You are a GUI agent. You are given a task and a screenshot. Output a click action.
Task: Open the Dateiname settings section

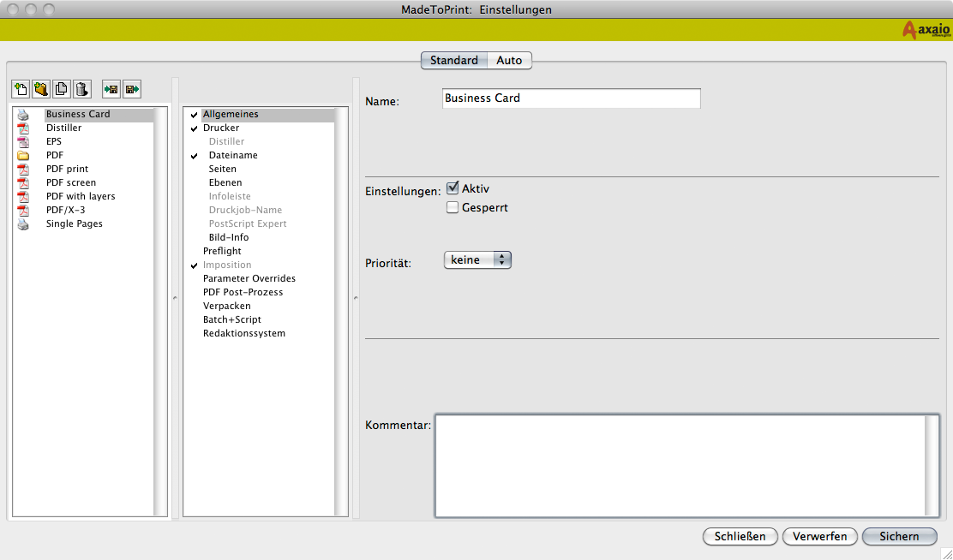233,156
